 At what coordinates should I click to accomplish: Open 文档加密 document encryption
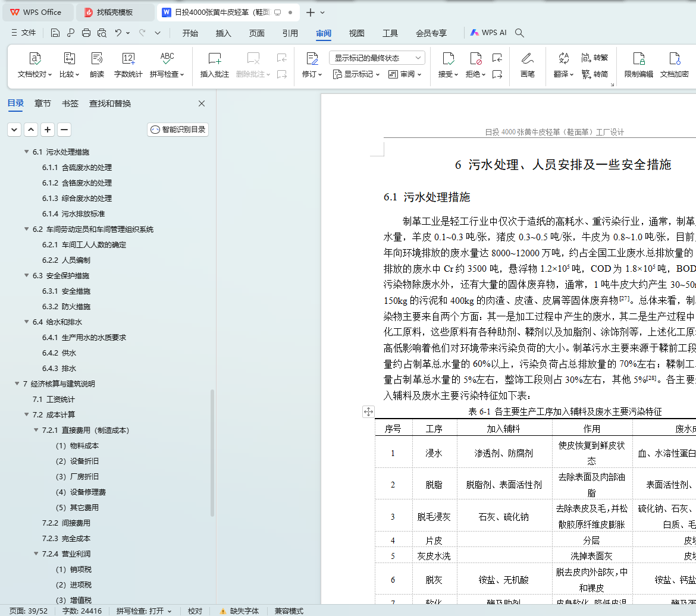coord(674,65)
